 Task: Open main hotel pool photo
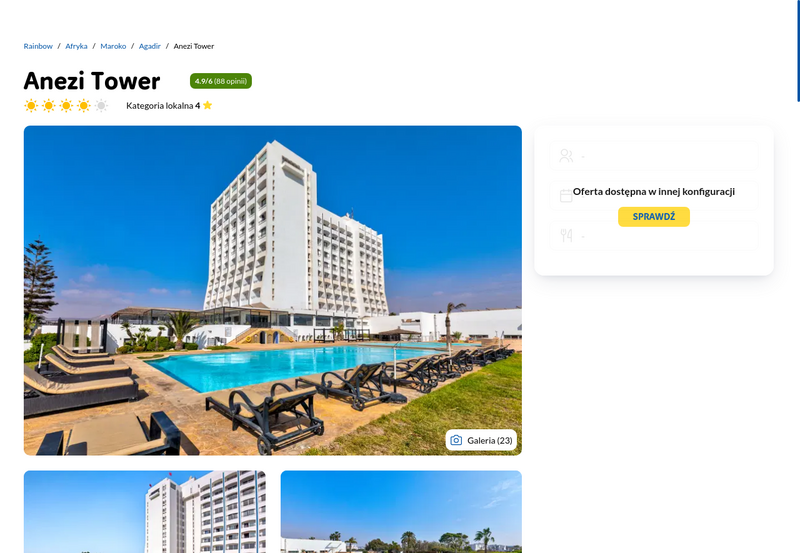pyautogui.click(x=272, y=290)
